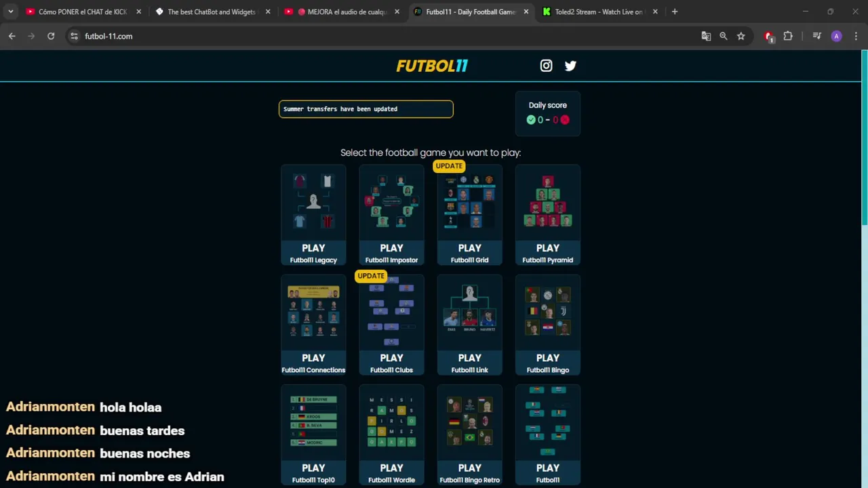
Task: Open the Extensions puzzle icon
Action: coord(788,36)
